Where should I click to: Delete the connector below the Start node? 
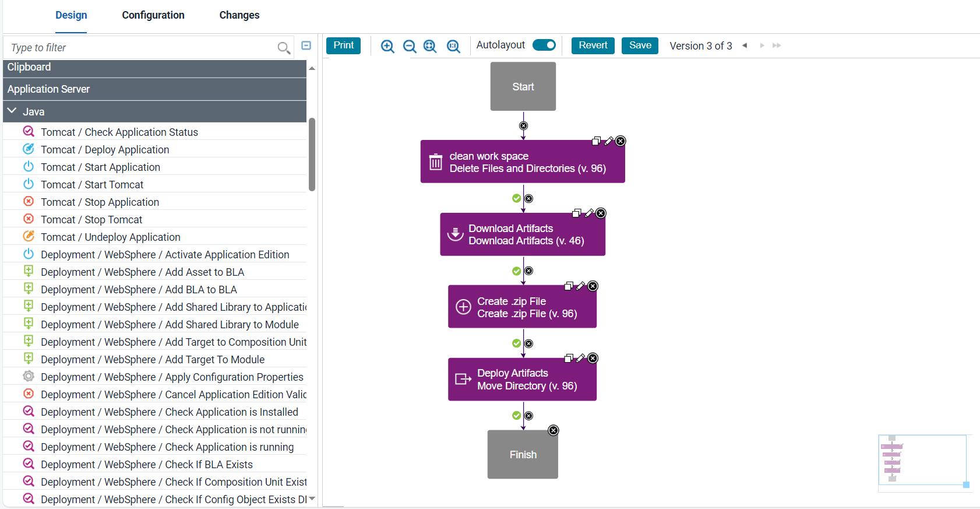pos(523,126)
